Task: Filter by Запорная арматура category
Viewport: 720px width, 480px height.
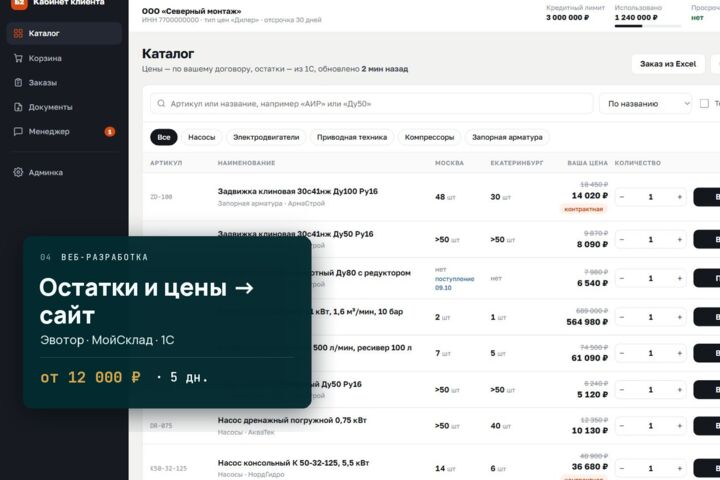Action: pos(507,137)
